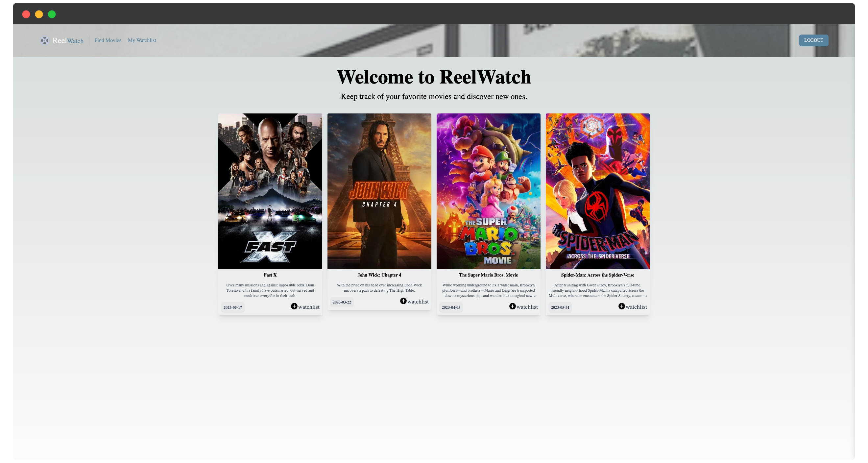Open the Spider-Man Across the Spider-Verse poster
868x463 pixels.
598,191
